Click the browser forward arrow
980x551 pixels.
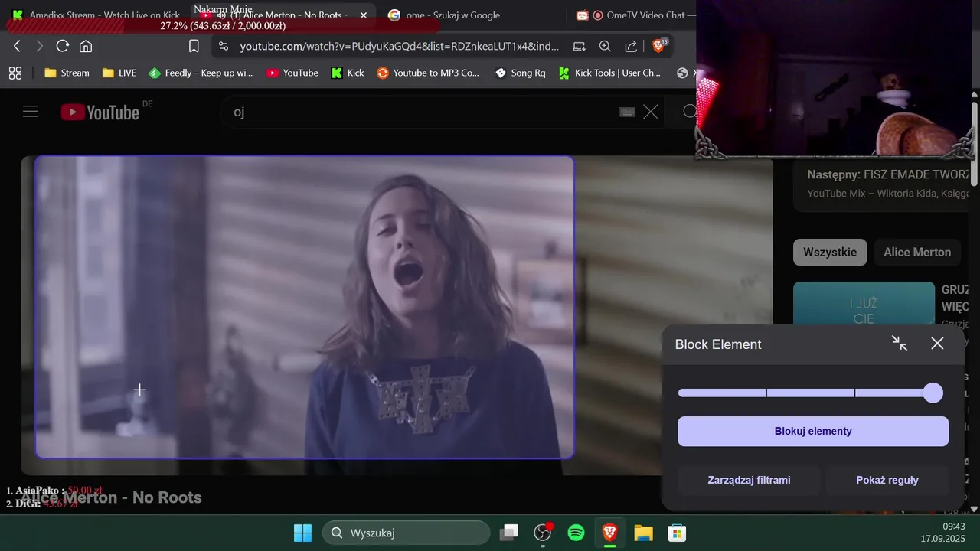click(39, 46)
